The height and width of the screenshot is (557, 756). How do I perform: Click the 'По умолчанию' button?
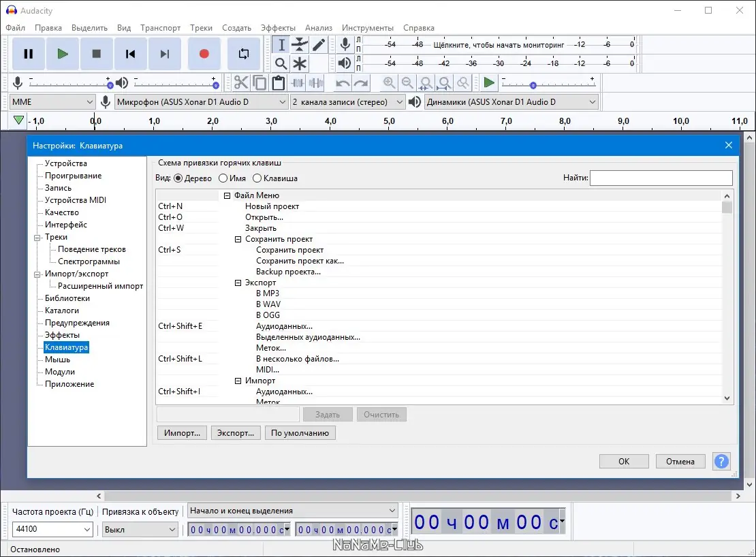click(300, 432)
